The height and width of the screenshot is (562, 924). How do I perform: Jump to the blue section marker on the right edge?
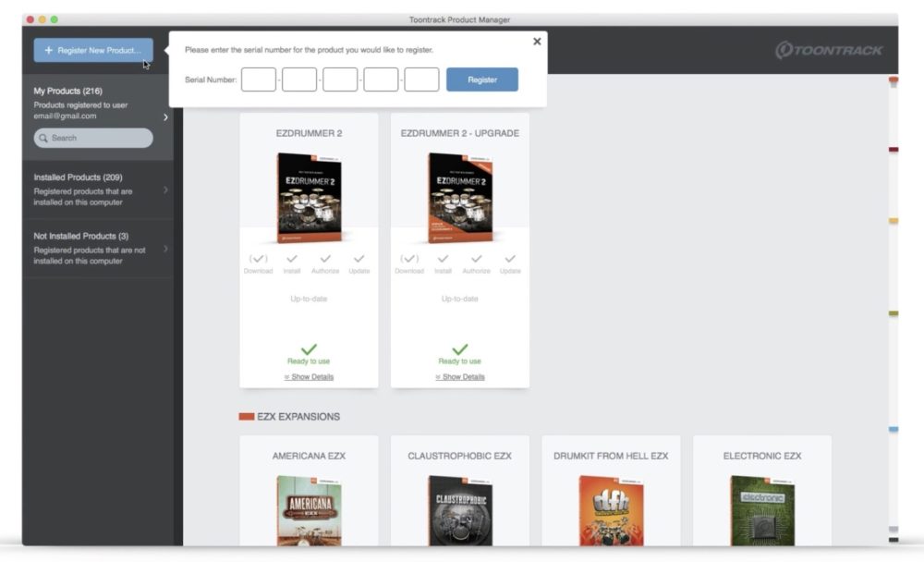(x=894, y=430)
